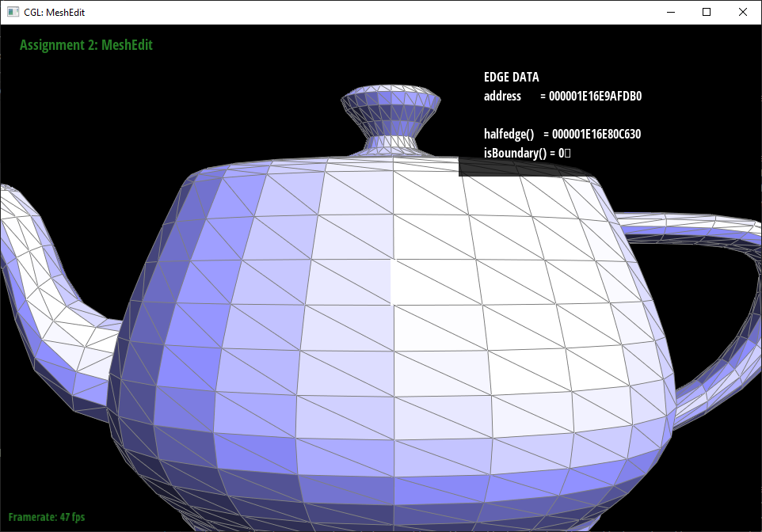Click the CGL MeshEdit app icon in title bar

(x=13, y=12)
